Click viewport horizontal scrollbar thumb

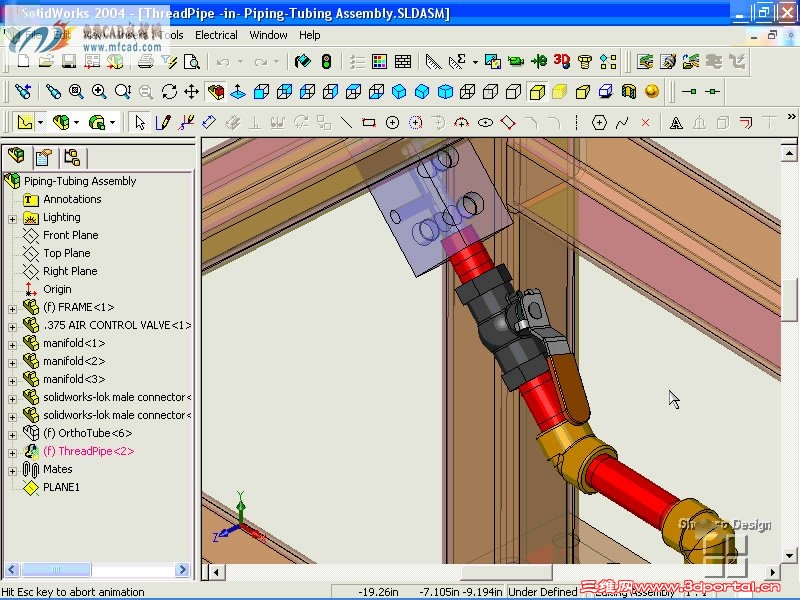click(x=506, y=572)
